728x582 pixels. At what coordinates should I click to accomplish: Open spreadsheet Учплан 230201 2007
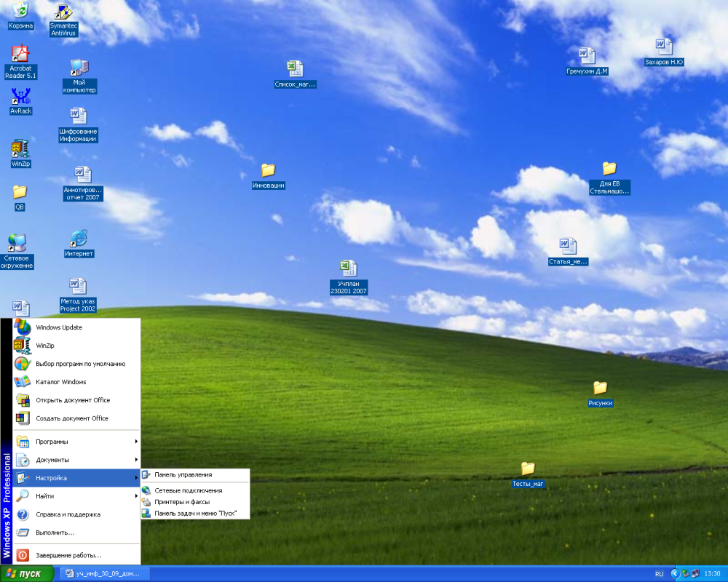point(348,269)
